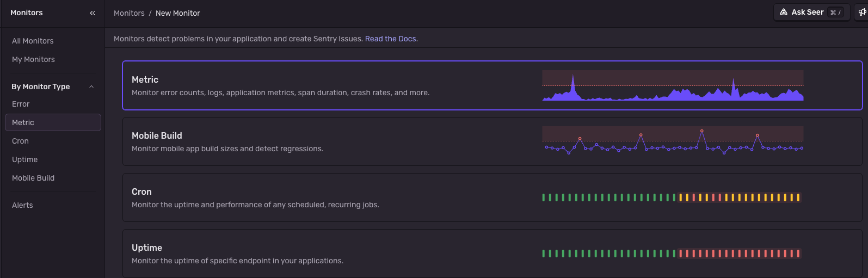Click the Metric monitor description text
868x278 pixels.
click(x=280, y=92)
